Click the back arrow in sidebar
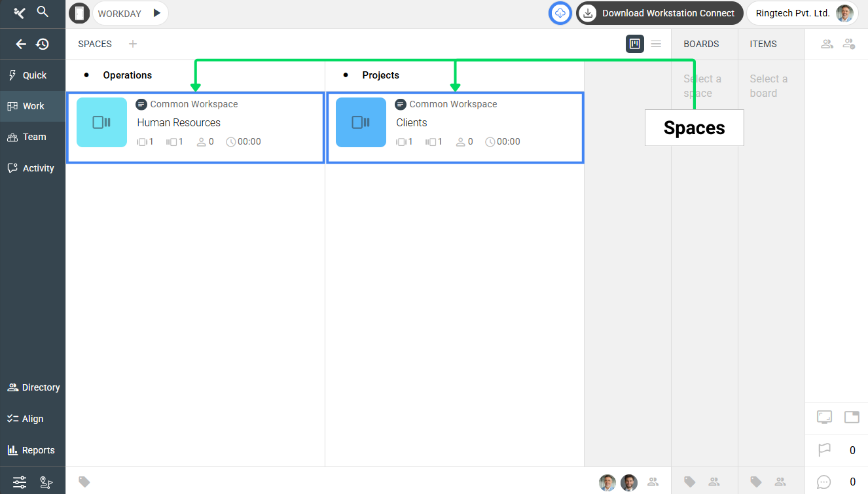Screen dimensions: 868x494 (x=21, y=44)
